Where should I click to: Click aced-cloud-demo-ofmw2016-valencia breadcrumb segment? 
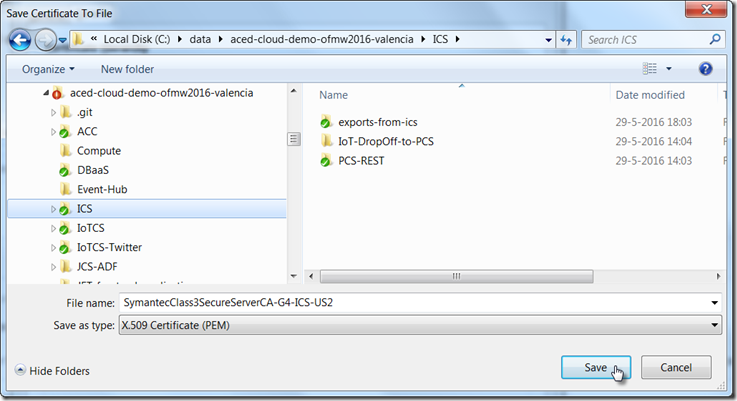tap(322, 39)
